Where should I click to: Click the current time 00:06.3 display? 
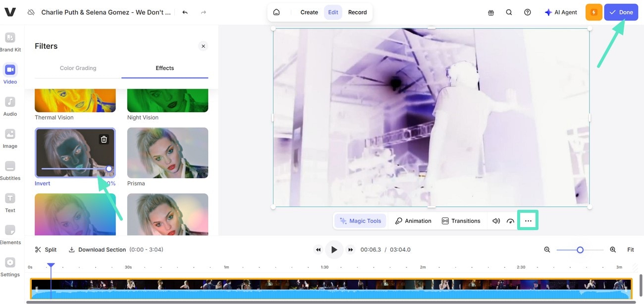pyautogui.click(x=371, y=249)
